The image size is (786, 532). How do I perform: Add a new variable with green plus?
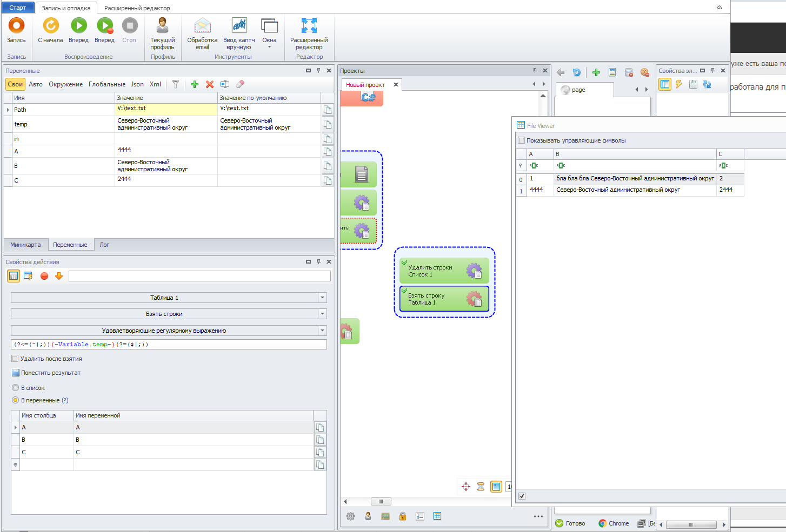tap(195, 84)
